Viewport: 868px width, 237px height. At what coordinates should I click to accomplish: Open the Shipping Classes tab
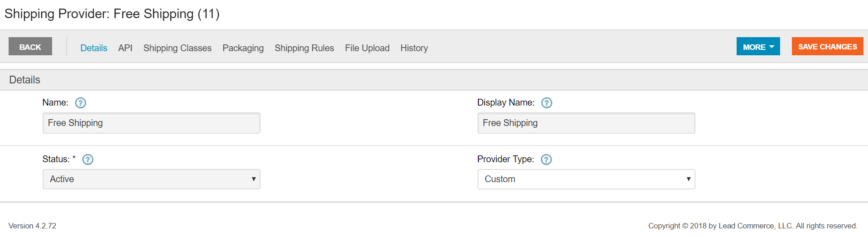[177, 48]
